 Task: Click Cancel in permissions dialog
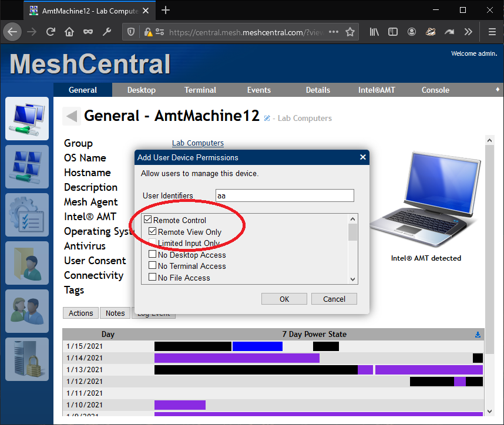point(334,299)
